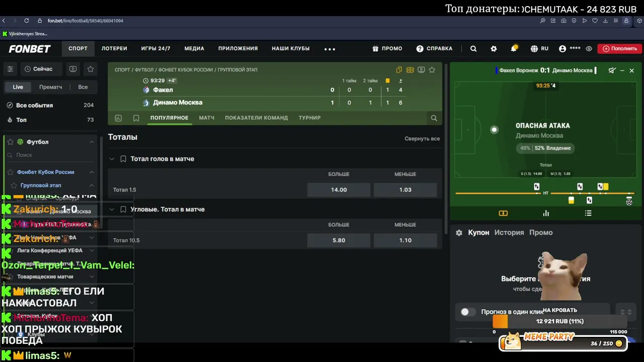Open notifications bell

tap(514, 49)
